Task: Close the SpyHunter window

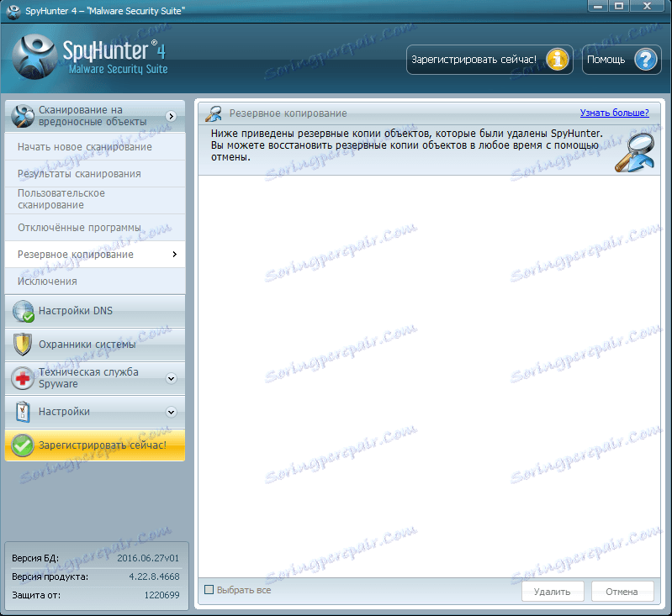Action: 647,6
